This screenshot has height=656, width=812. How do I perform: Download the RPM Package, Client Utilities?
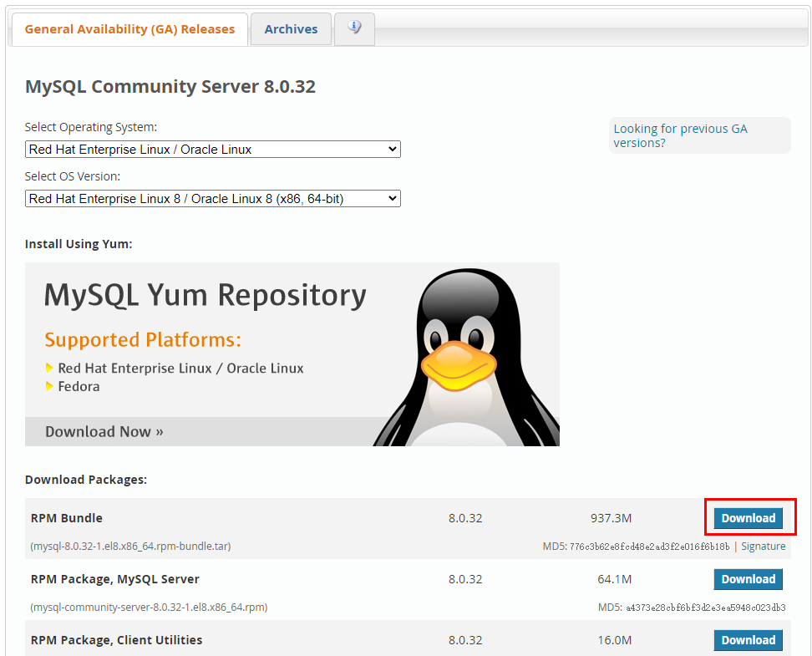pyautogui.click(x=748, y=640)
